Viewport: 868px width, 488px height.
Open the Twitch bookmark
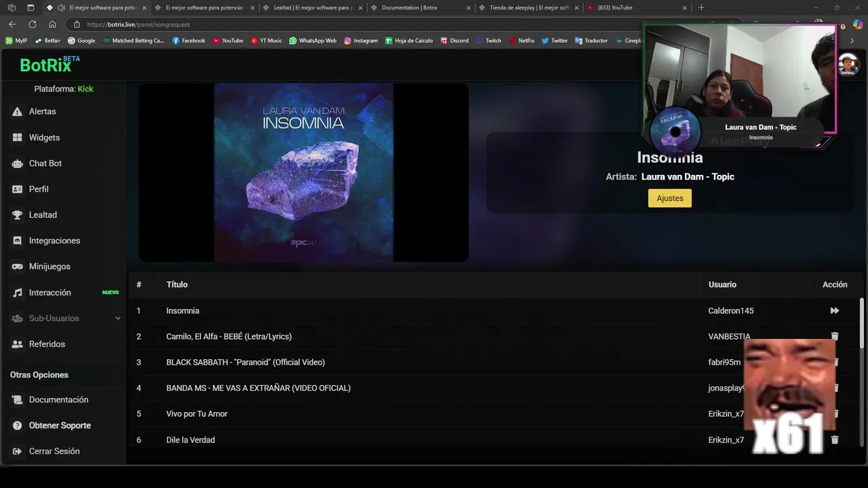click(489, 41)
